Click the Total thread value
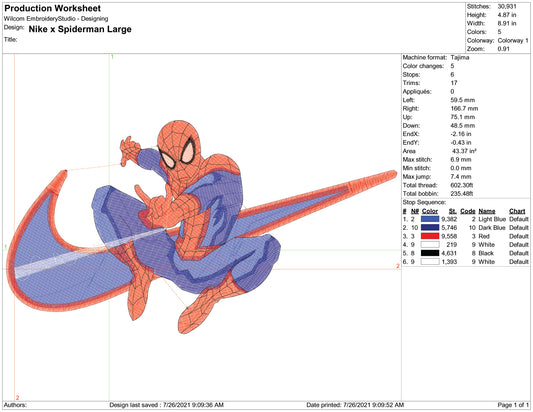 tap(462, 185)
